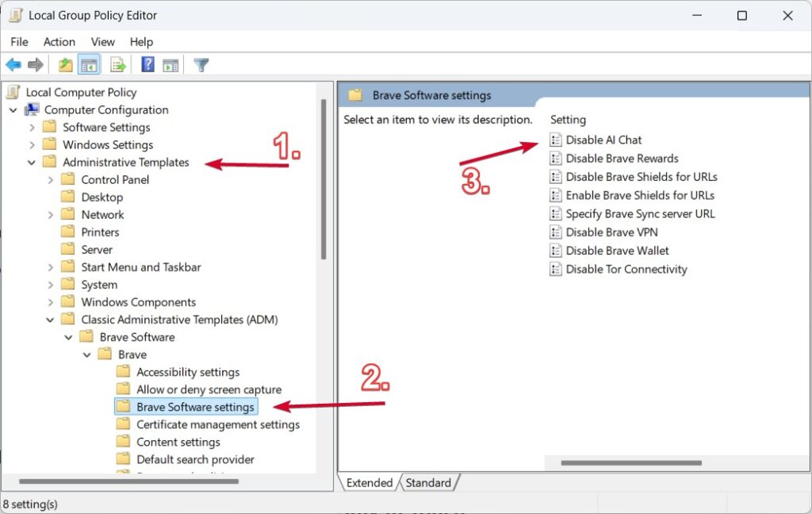This screenshot has height=514, width=812.
Task: Select the Disable AI Chat setting
Action: tap(603, 140)
